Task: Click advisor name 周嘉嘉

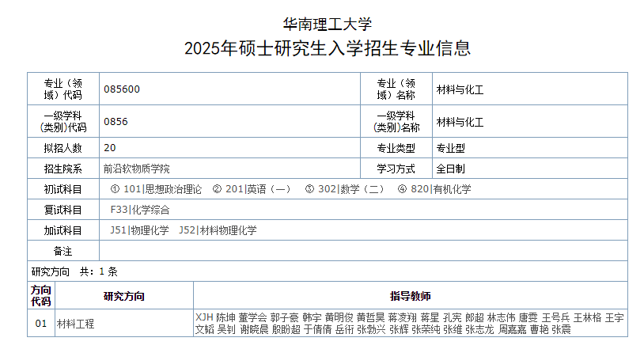Action: (512, 329)
